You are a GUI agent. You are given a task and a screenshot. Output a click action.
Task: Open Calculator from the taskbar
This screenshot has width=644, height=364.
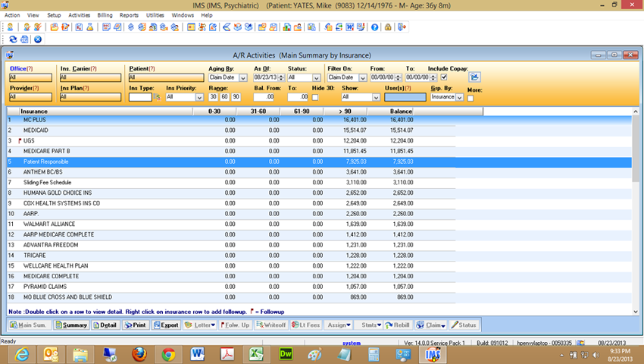coord(374,354)
